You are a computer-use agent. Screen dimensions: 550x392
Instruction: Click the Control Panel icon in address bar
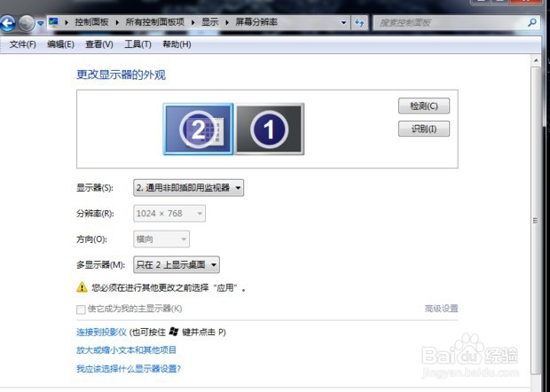[53, 22]
